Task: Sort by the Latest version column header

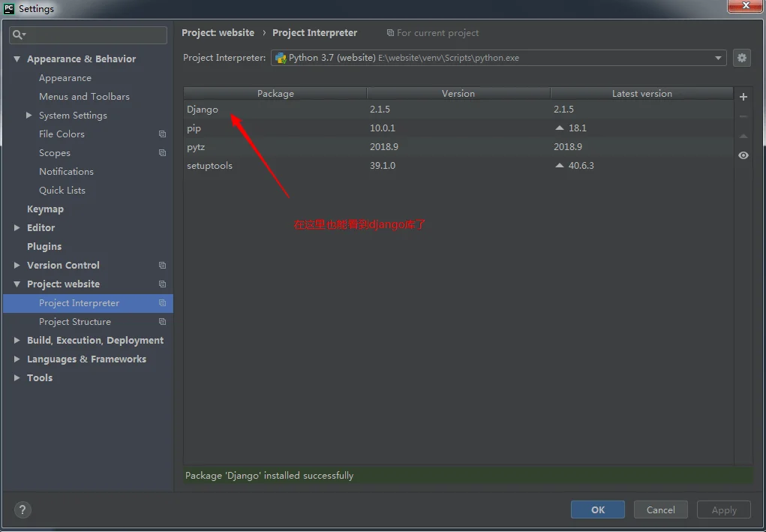Action: (x=642, y=93)
